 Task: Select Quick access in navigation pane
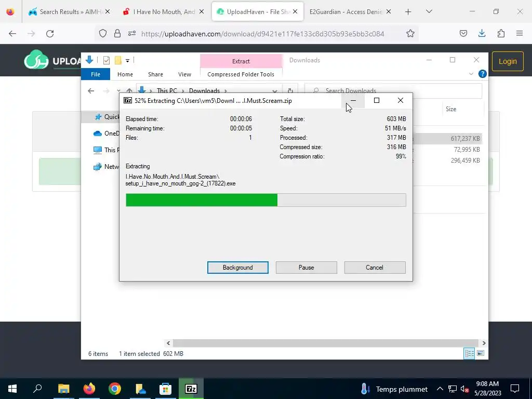pos(107,117)
